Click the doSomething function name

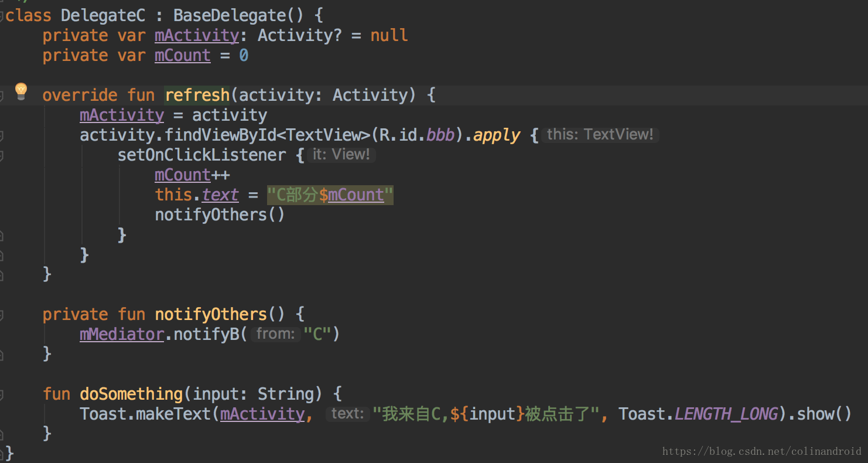coord(131,394)
